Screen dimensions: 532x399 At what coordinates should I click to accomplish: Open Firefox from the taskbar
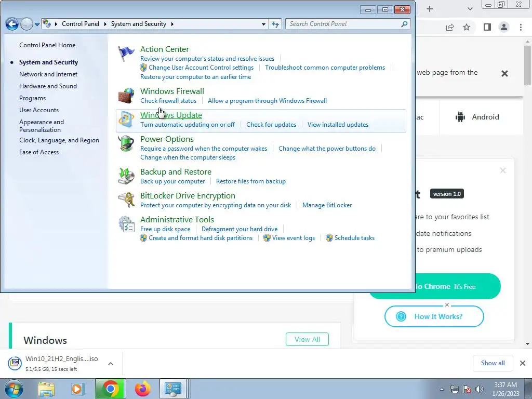pyautogui.click(x=142, y=389)
